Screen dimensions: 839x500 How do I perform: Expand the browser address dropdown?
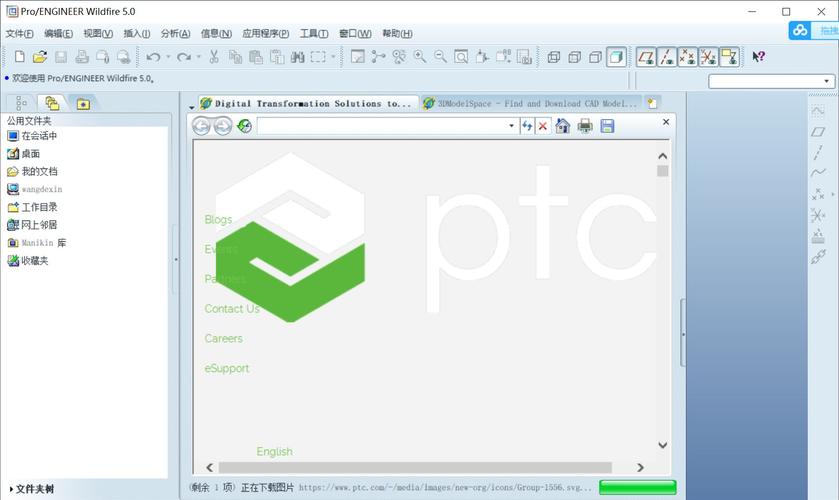[511, 126]
